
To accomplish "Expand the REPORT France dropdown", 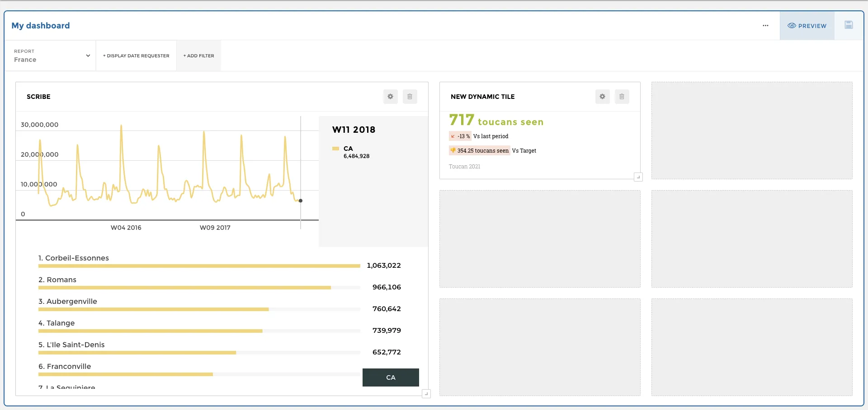I will [x=51, y=56].
